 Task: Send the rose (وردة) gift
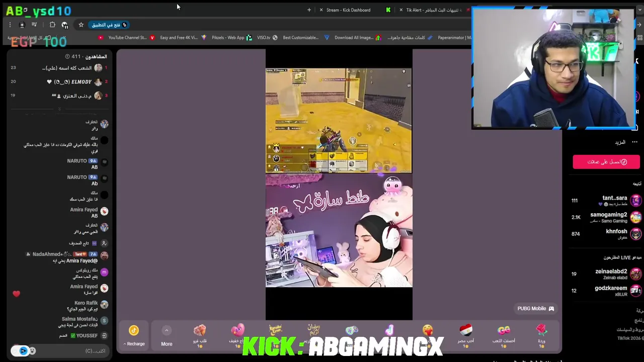(541, 335)
